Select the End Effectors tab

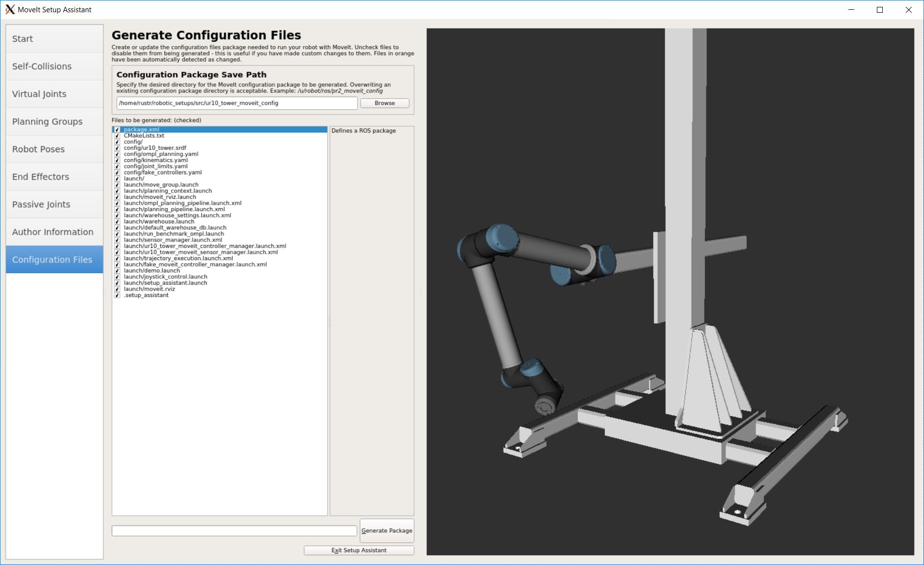55,177
